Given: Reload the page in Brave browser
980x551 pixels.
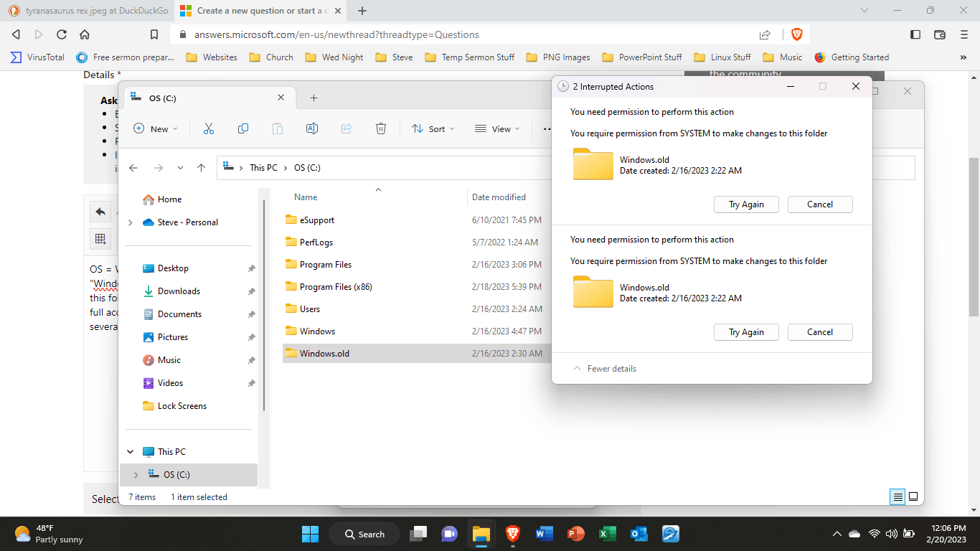Looking at the screenshot, I should click(62, 34).
